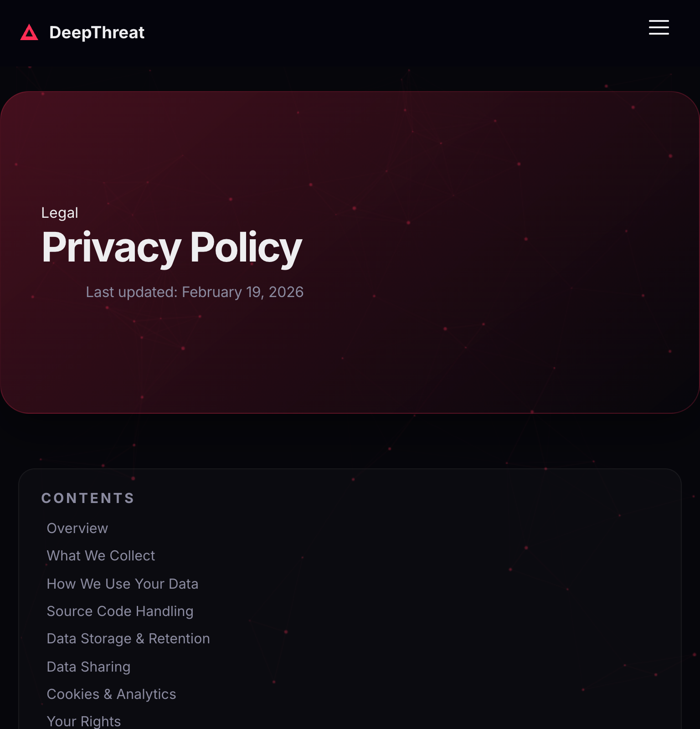Click the DeepThreat brand name
This screenshot has width=700, height=729.
[x=97, y=32]
